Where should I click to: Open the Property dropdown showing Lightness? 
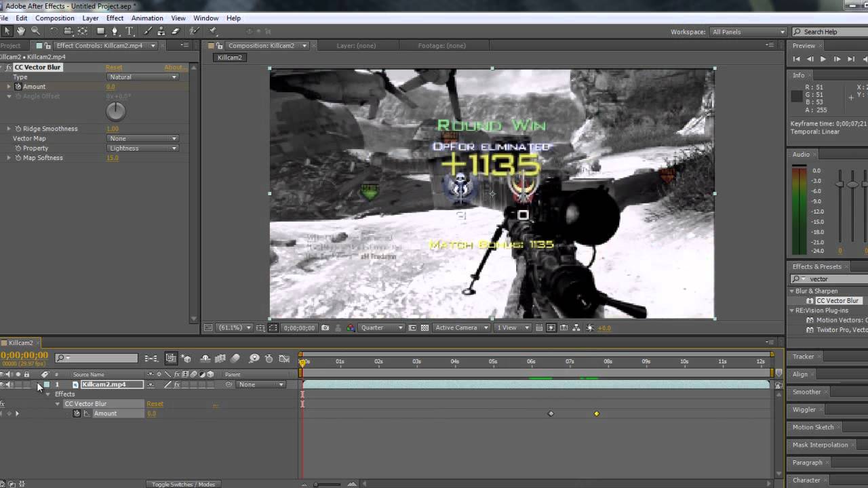point(142,148)
